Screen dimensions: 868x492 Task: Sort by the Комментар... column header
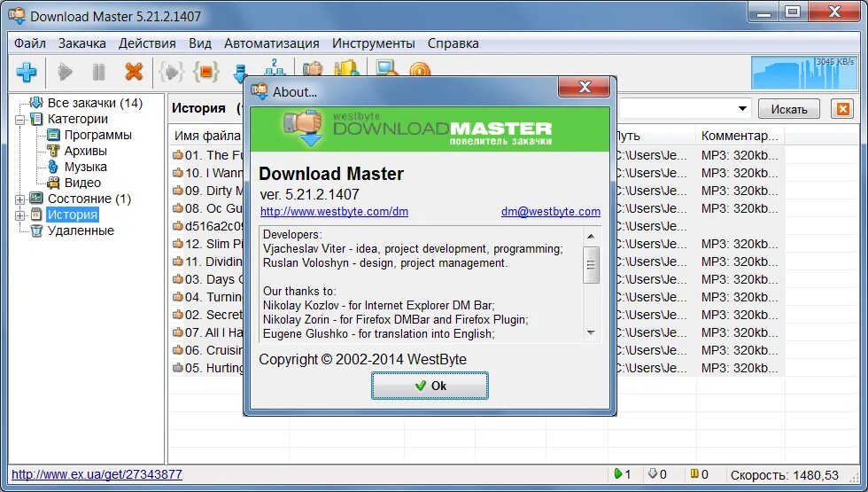tap(740, 136)
